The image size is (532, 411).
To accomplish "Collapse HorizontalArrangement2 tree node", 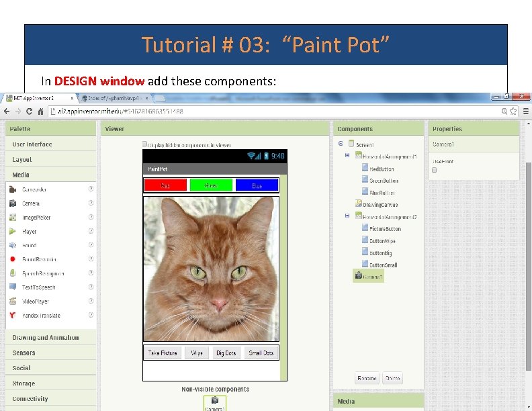I will click(347, 216).
